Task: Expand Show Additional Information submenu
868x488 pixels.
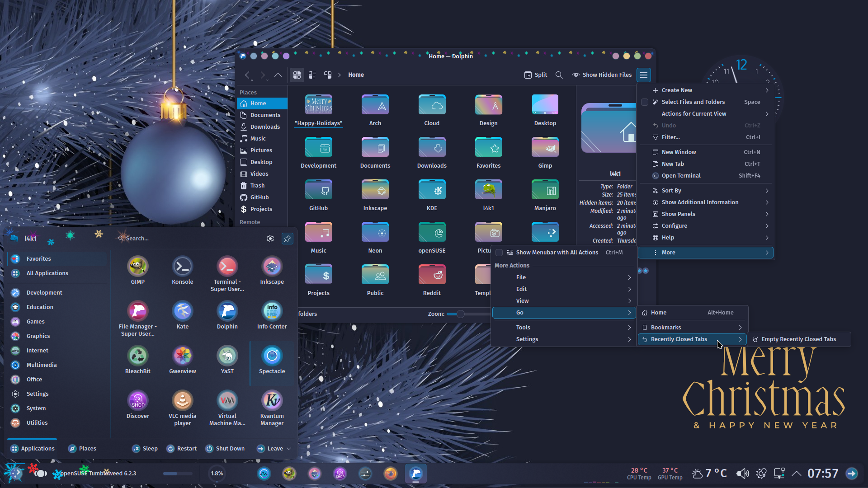Action: click(x=706, y=202)
